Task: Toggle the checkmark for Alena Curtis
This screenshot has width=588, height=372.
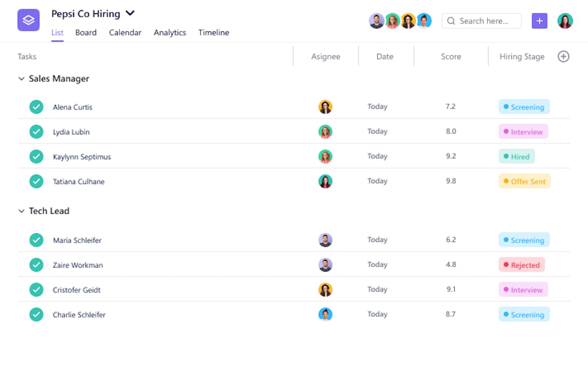Action: (x=36, y=107)
